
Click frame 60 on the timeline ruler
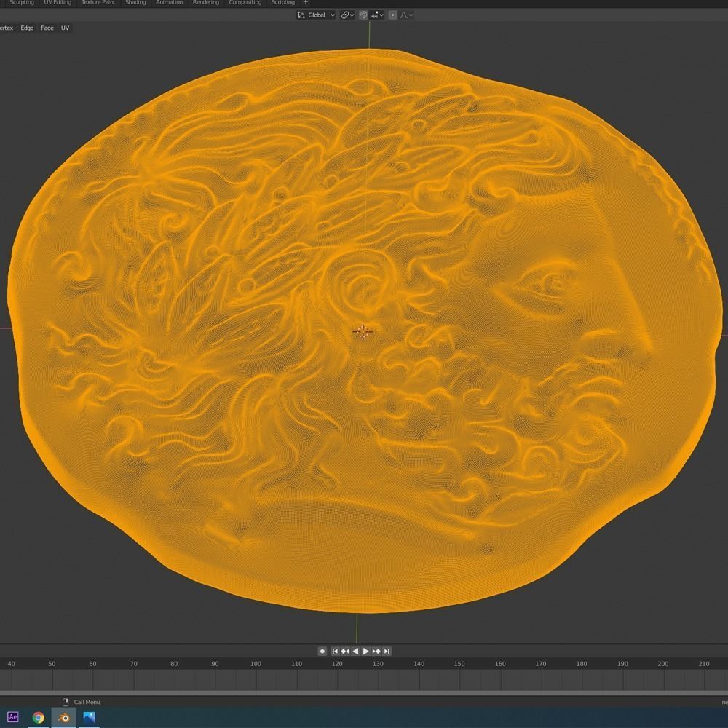coord(92,663)
